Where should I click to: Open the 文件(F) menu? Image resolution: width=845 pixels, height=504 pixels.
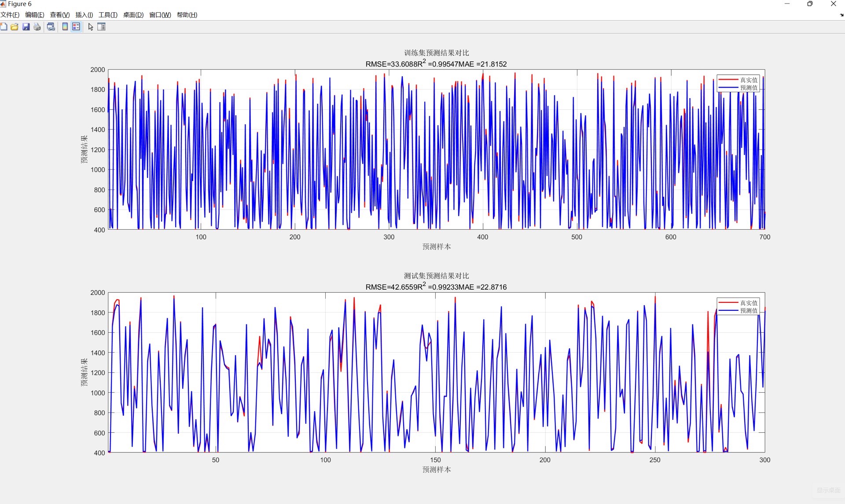(10, 15)
